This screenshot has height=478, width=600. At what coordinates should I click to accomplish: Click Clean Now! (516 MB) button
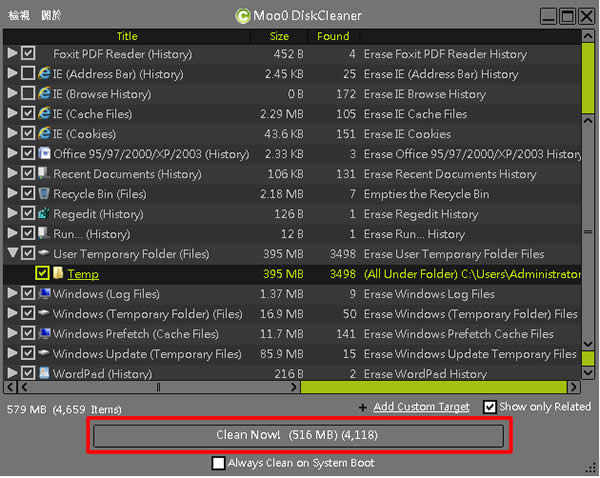(x=298, y=436)
